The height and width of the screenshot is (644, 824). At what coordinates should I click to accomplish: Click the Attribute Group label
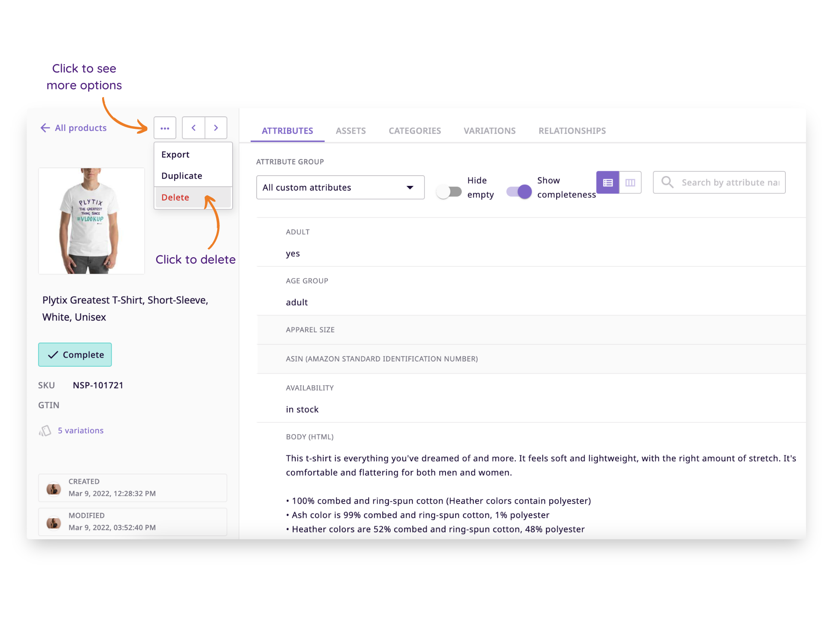pos(290,162)
